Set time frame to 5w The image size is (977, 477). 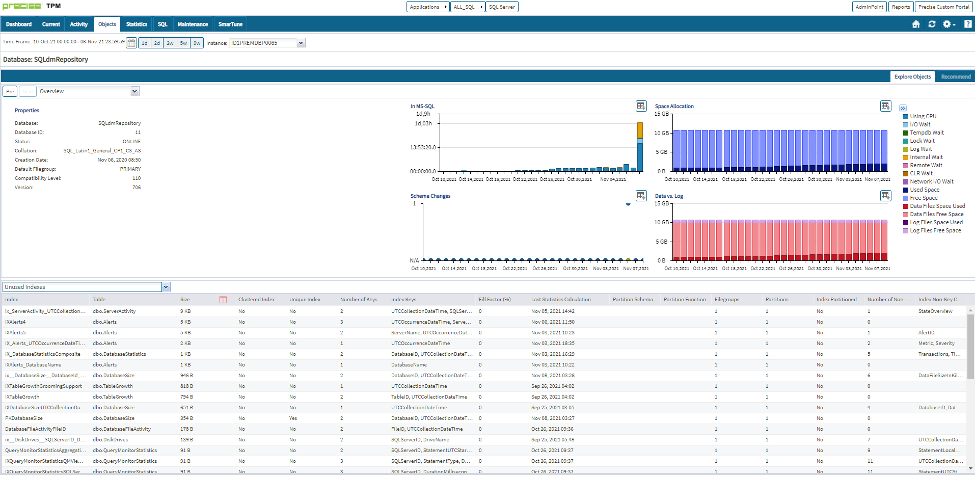(183, 43)
